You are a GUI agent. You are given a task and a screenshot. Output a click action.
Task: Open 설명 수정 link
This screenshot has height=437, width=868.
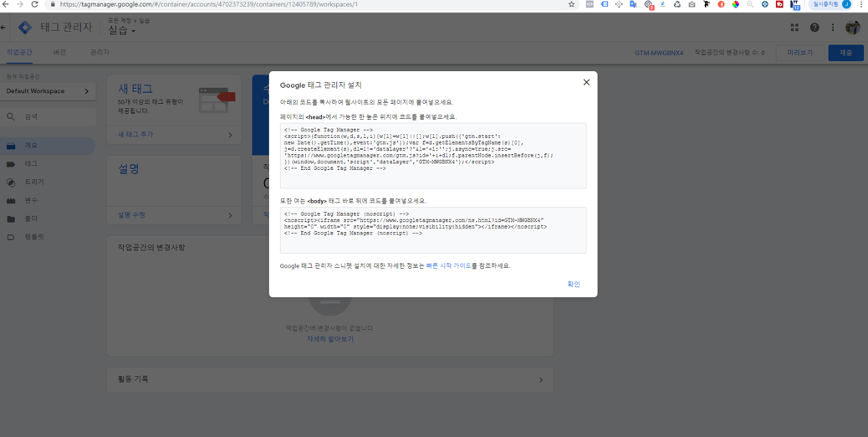tap(132, 215)
